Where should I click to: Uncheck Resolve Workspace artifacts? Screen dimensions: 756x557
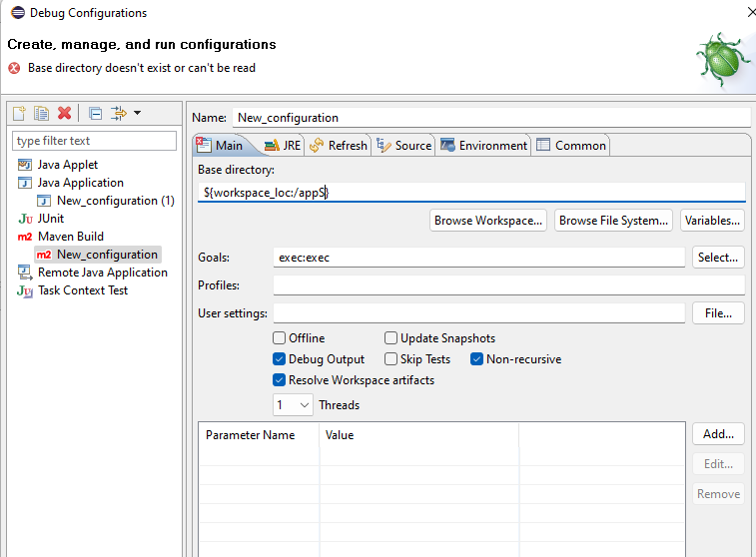click(x=280, y=380)
